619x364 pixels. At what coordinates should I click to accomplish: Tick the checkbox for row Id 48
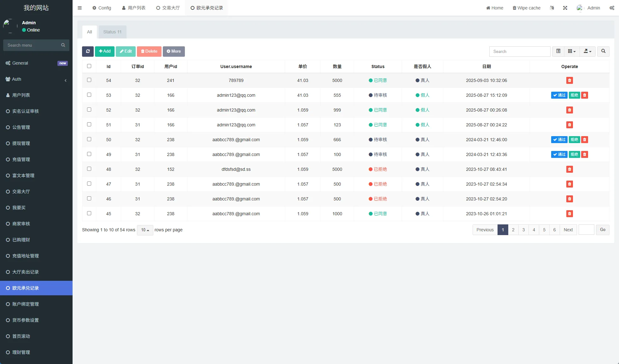89,169
